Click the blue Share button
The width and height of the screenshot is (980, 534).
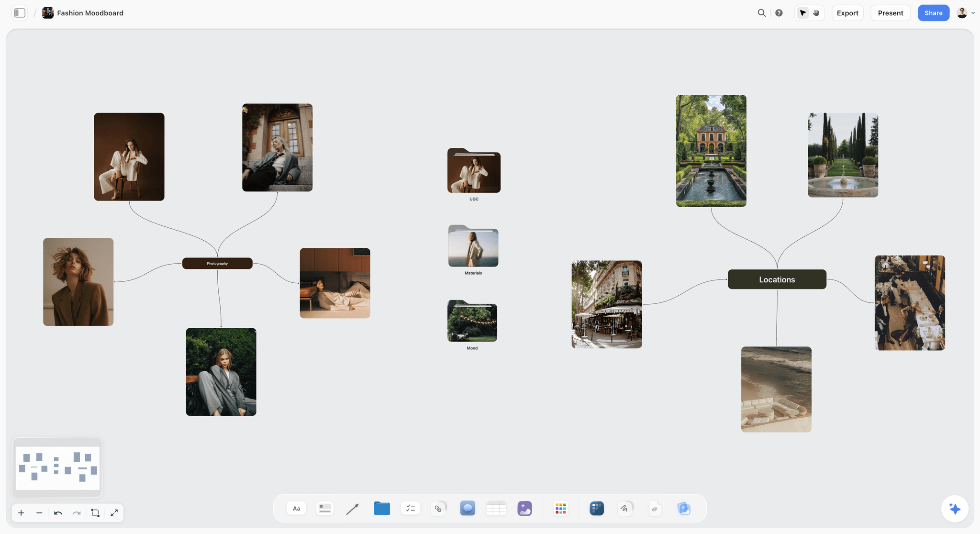tap(933, 13)
